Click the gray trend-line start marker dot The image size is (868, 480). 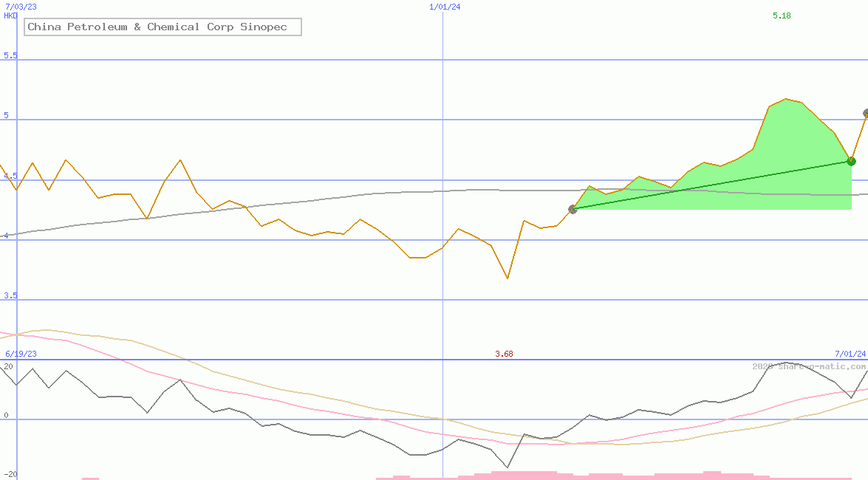pyautogui.click(x=573, y=209)
